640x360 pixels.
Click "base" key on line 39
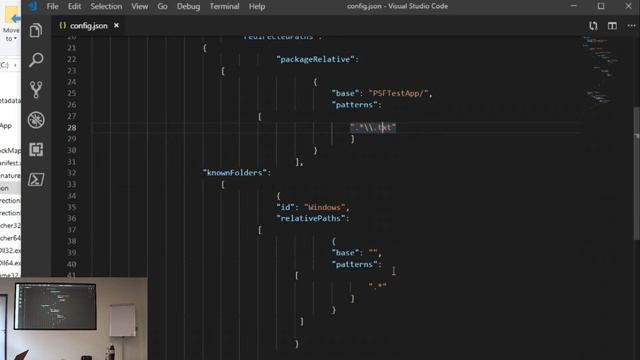[345, 253]
